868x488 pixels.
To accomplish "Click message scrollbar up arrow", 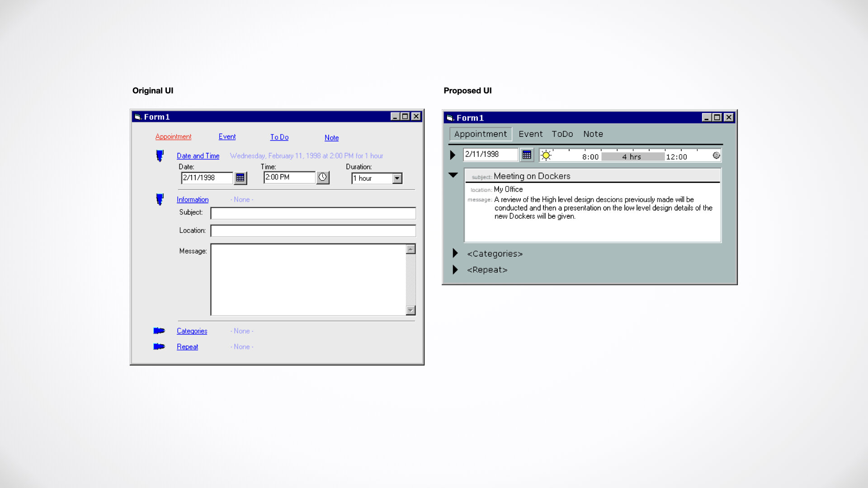I will point(410,249).
